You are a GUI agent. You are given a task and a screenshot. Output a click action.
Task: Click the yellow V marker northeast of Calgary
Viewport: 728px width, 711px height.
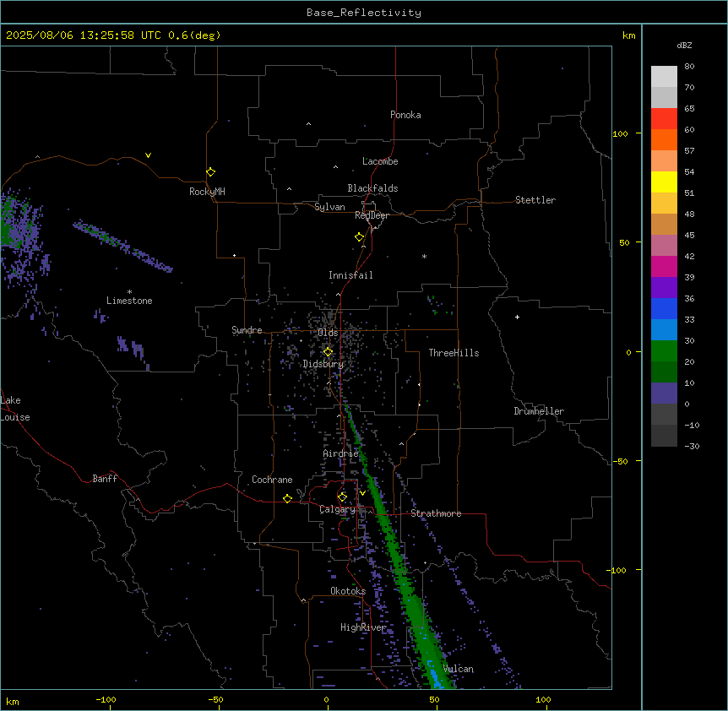(362, 493)
